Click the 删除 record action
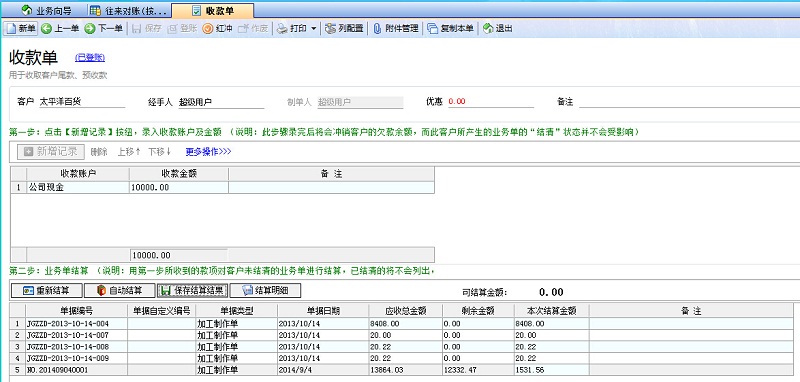Screen dimensions: 800x382 click(99, 151)
